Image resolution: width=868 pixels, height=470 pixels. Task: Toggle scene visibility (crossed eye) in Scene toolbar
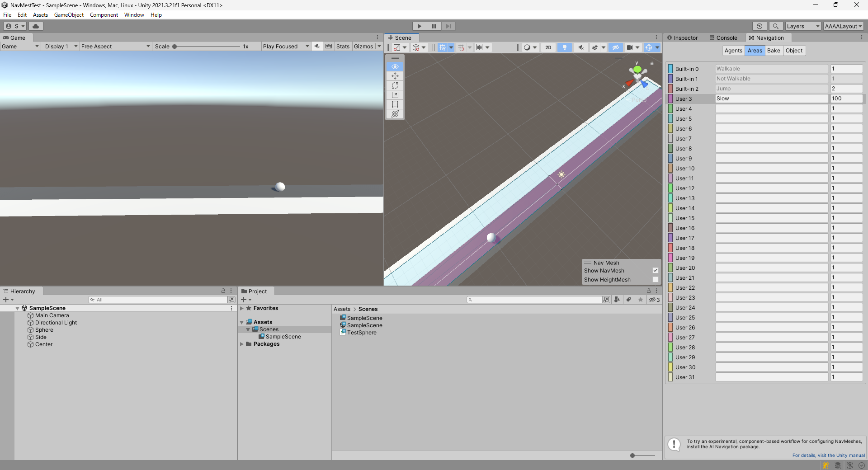[x=616, y=47]
